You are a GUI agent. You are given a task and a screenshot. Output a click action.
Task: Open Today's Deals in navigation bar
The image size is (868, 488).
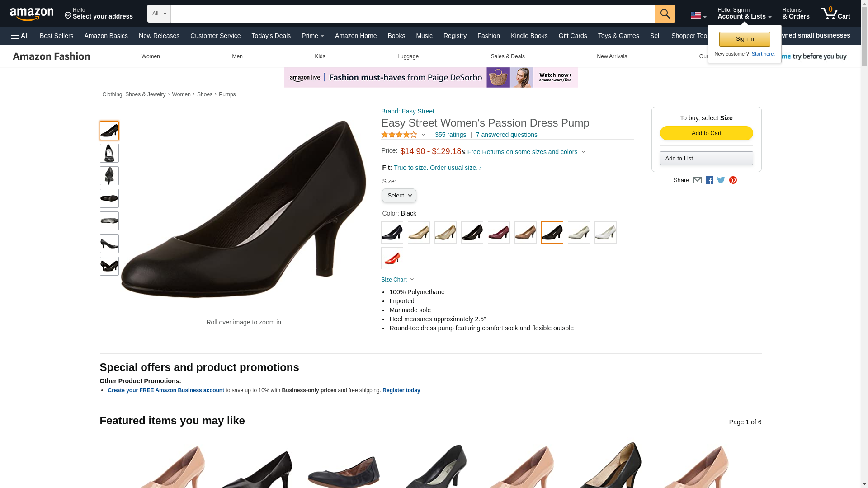coord(271,36)
